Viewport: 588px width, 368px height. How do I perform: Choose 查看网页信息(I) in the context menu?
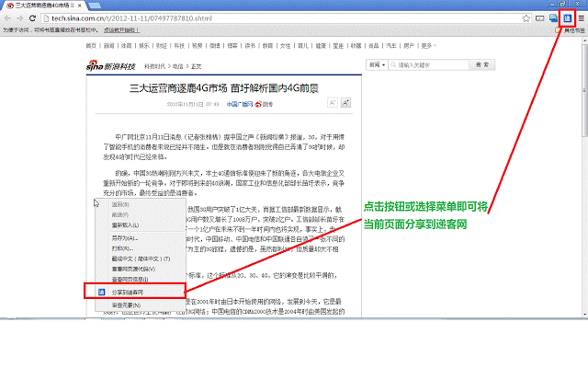tap(130, 280)
